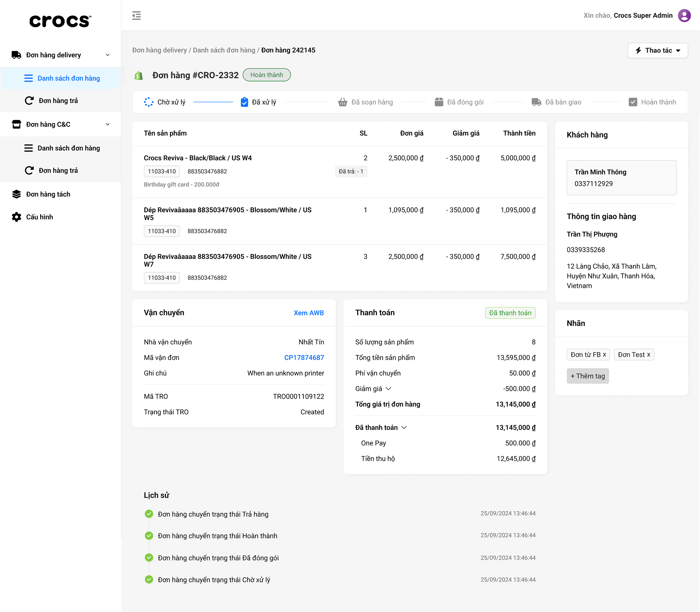This screenshot has width=700, height=612.
Task: Click the Crocs logo
Action: [x=61, y=21]
